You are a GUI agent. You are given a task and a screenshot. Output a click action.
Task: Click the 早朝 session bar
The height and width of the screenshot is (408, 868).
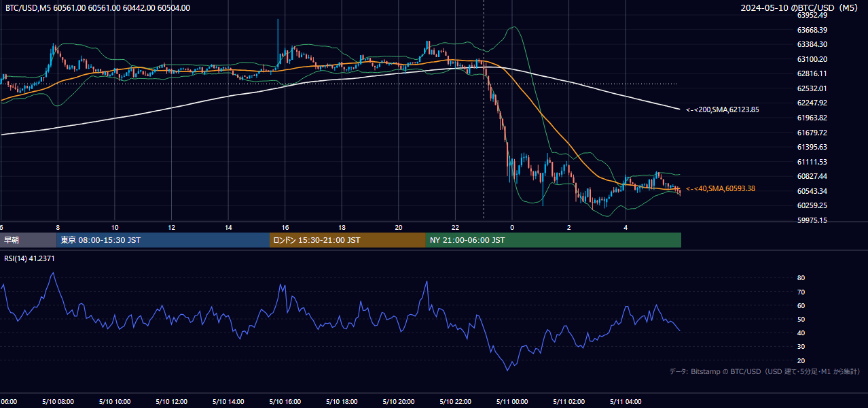click(28, 240)
